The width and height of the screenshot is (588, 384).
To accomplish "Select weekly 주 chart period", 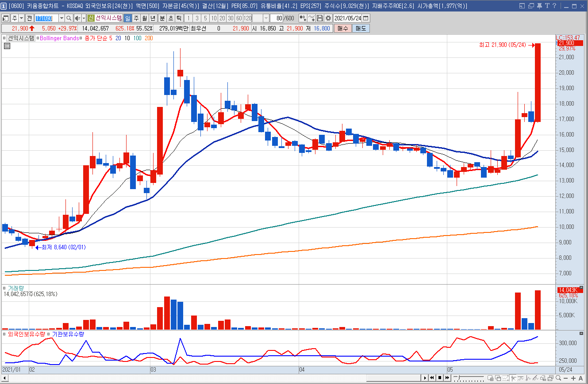I will pos(136,18).
